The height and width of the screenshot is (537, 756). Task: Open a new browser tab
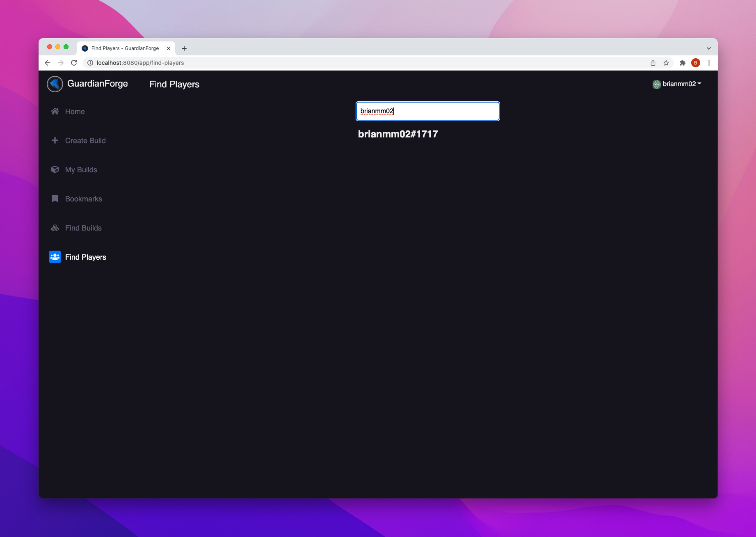184,48
